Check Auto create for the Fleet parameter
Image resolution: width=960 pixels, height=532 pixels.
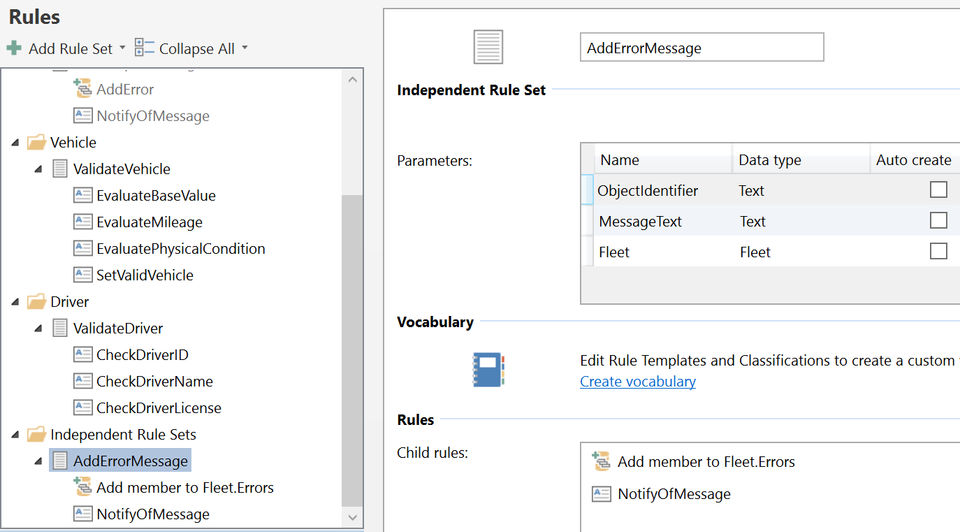[938, 252]
